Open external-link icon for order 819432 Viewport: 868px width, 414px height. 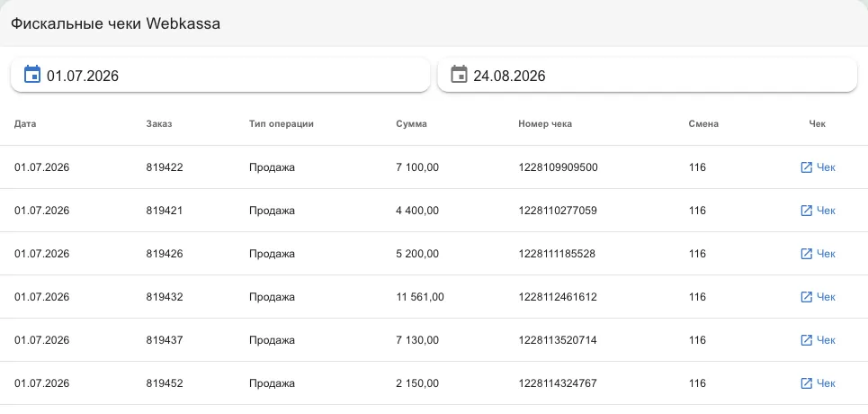[807, 297]
